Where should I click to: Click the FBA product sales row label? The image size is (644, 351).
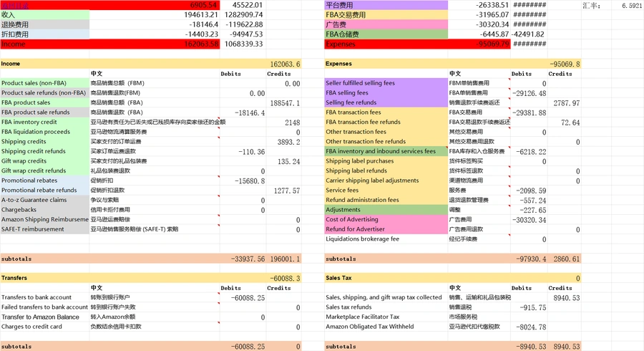pos(45,102)
